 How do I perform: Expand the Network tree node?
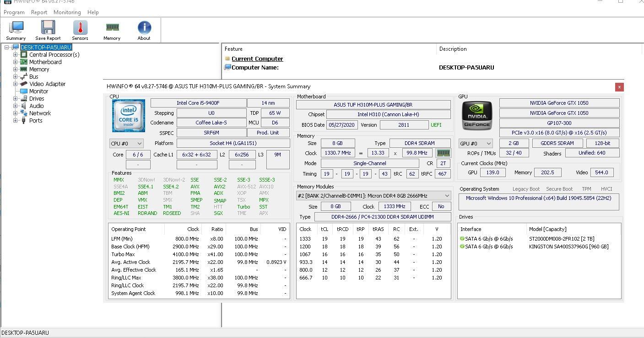15,113
